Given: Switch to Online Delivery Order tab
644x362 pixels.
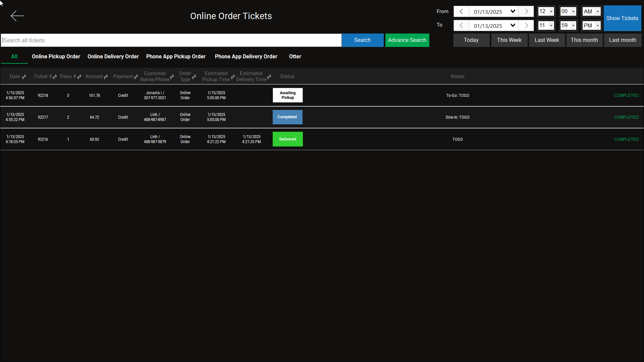Looking at the screenshot, I should (x=113, y=56).
